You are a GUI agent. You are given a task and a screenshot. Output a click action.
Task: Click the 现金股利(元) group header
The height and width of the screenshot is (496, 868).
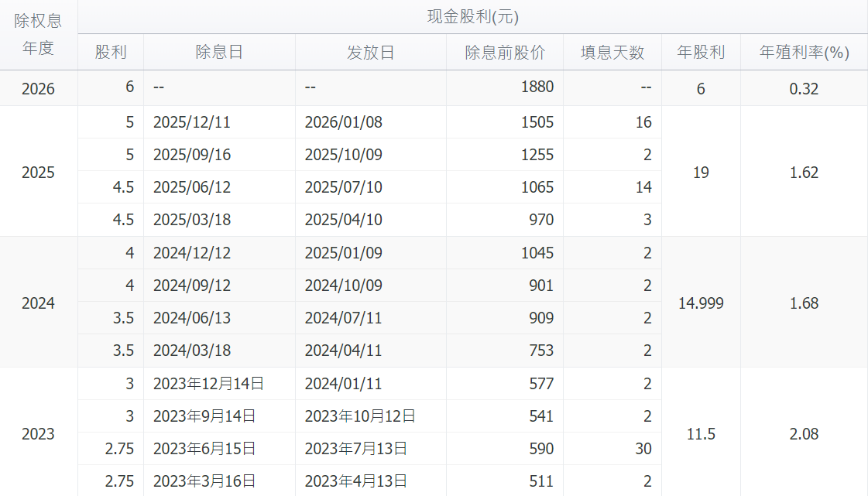tap(472, 17)
